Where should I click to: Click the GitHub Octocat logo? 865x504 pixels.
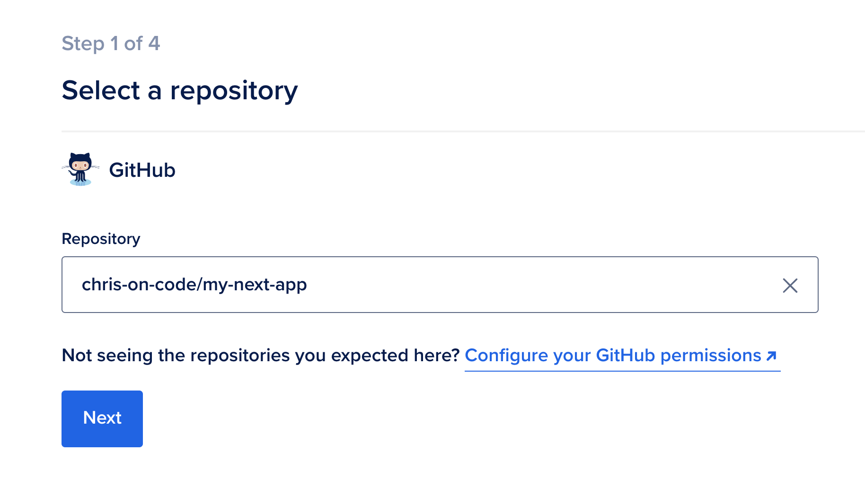coord(80,169)
